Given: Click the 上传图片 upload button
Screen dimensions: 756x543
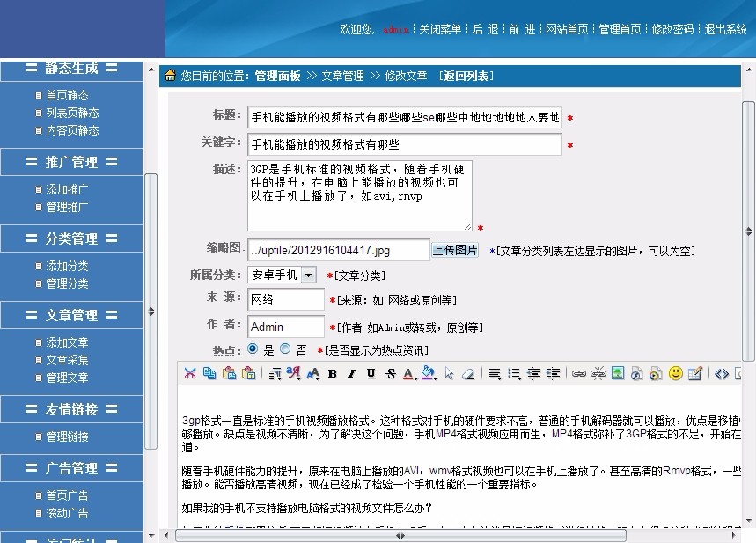Looking at the screenshot, I should (455, 250).
